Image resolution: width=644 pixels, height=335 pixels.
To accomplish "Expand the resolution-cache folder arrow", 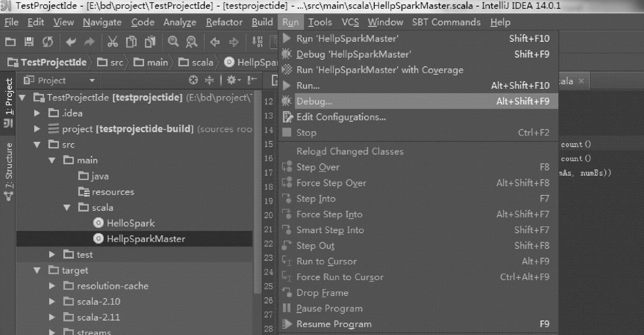I will tap(52, 286).
